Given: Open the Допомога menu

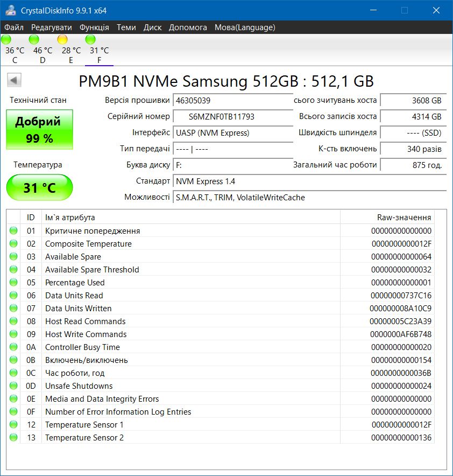Looking at the screenshot, I should point(188,27).
